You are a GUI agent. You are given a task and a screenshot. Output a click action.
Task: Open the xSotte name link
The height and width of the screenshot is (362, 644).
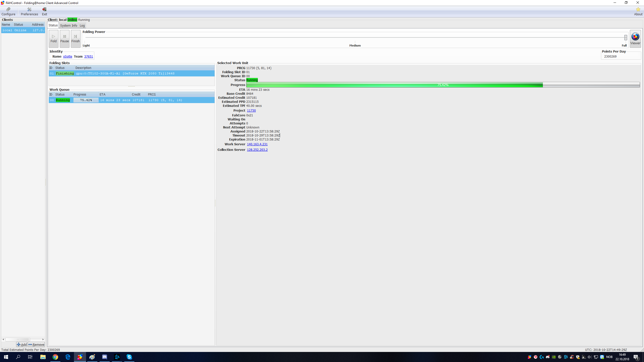[67, 56]
